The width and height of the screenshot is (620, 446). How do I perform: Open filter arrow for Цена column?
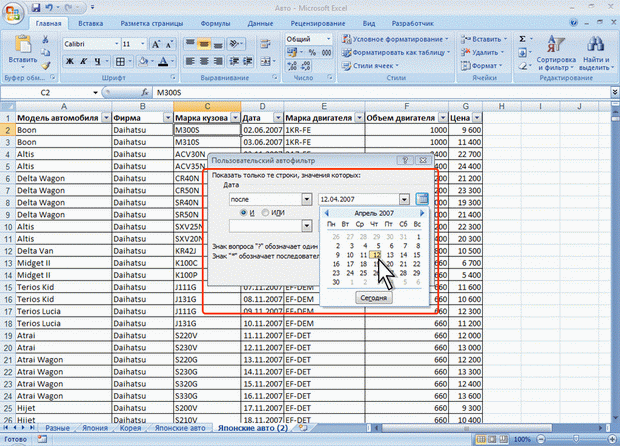(477, 118)
